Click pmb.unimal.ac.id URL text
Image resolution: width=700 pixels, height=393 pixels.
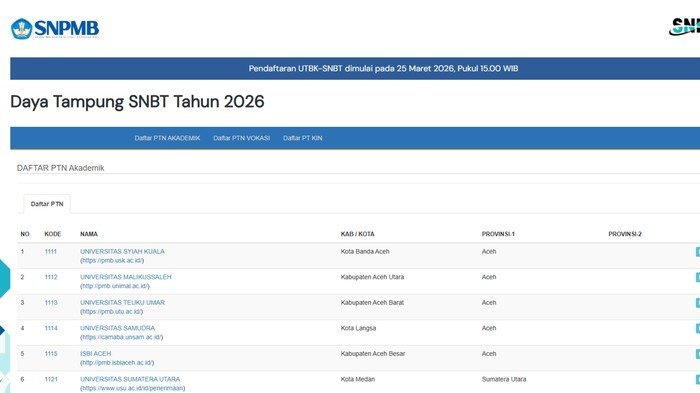(x=115, y=286)
